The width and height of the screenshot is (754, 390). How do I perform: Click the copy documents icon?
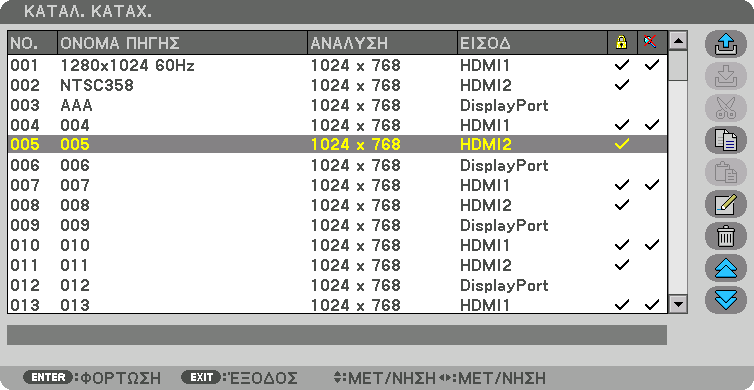tap(726, 140)
